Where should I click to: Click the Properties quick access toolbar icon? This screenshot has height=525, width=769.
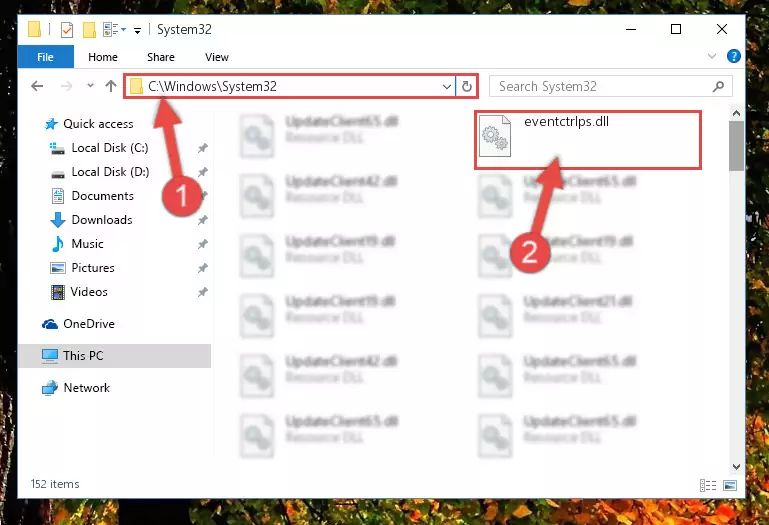pos(67,30)
